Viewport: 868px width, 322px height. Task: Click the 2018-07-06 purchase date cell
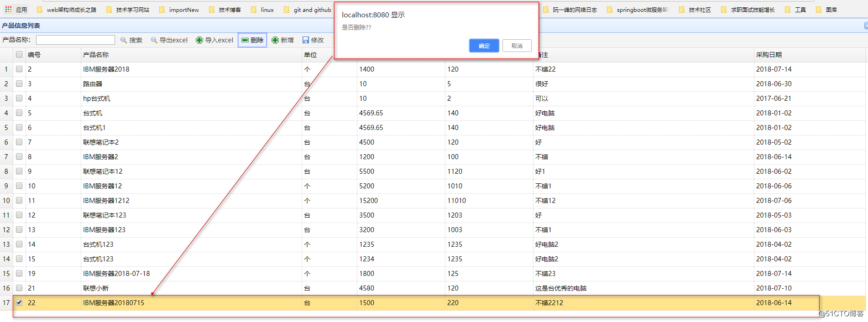pos(810,201)
